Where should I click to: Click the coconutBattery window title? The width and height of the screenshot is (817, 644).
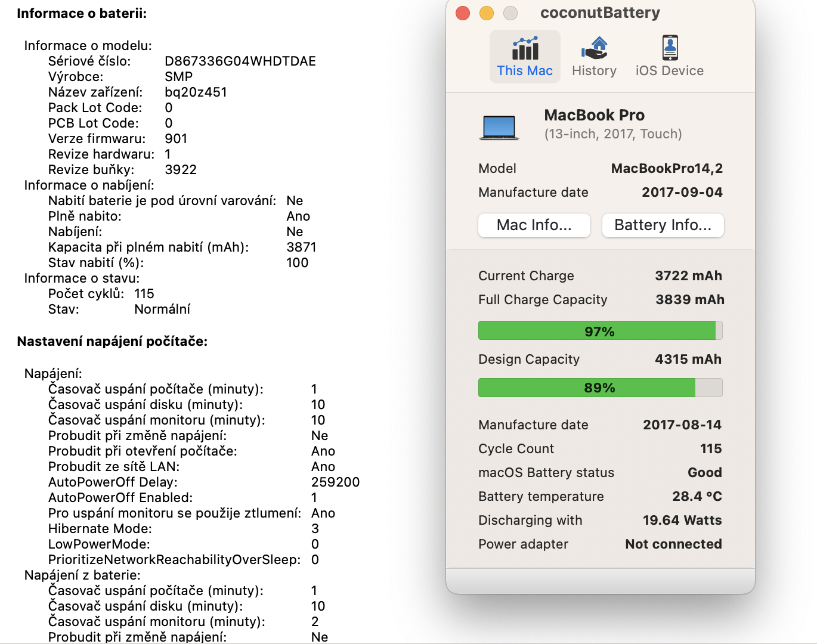(600, 13)
